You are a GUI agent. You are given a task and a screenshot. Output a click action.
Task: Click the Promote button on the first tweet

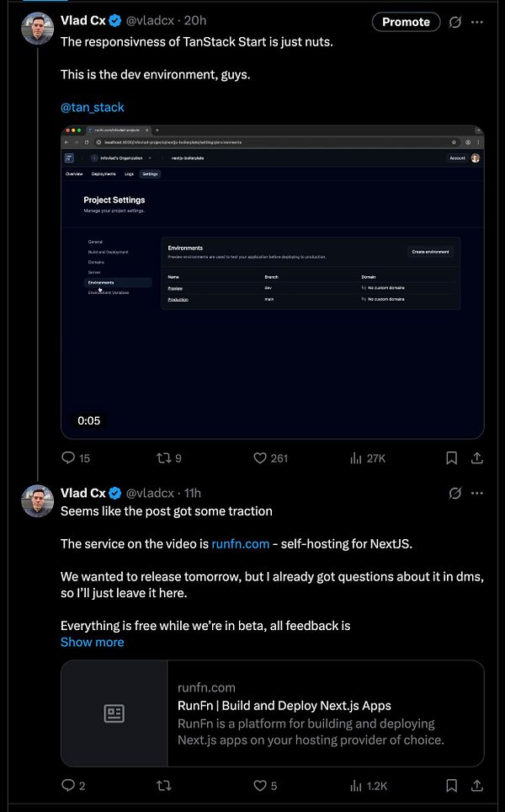[406, 21]
